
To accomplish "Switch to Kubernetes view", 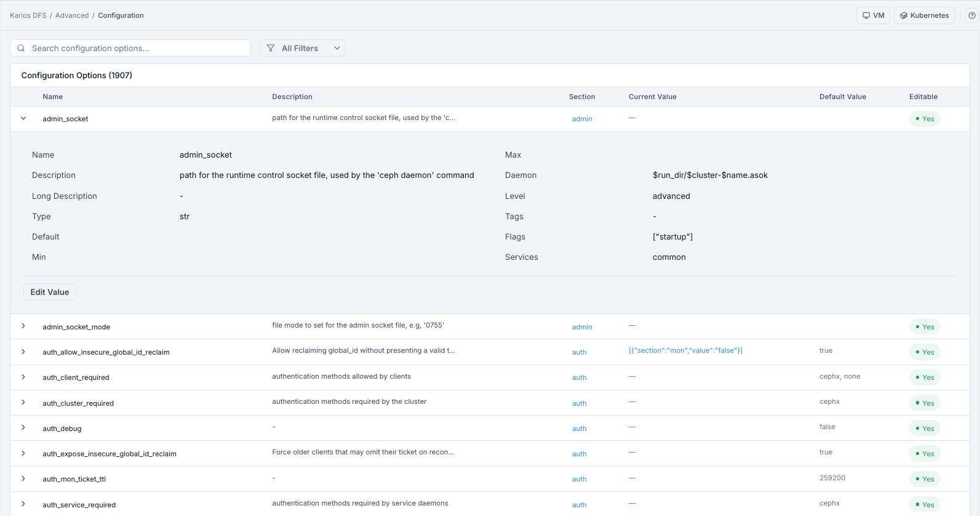I will tap(925, 15).
